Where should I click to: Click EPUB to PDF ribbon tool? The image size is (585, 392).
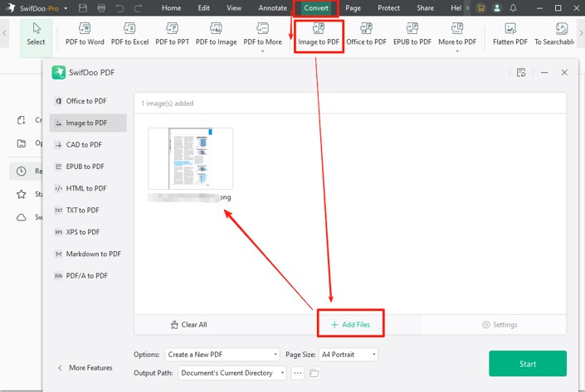pyautogui.click(x=412, y=34)
